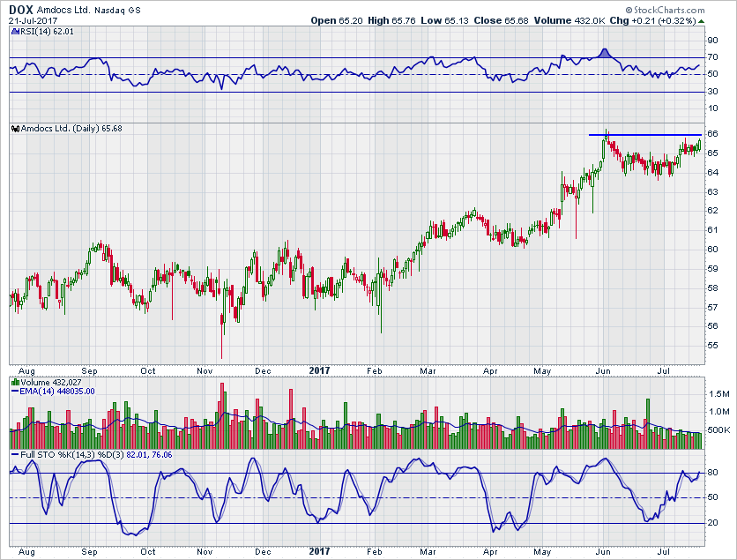Click the EMA(14) 448035.00 legend label
This screenshot has width=737, height=560.
57,392
